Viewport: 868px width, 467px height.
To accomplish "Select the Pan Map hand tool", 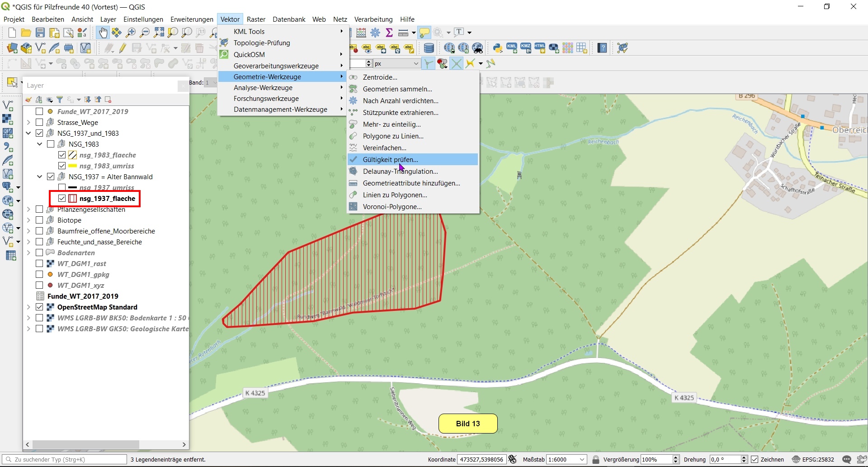I will coord(103,33).
